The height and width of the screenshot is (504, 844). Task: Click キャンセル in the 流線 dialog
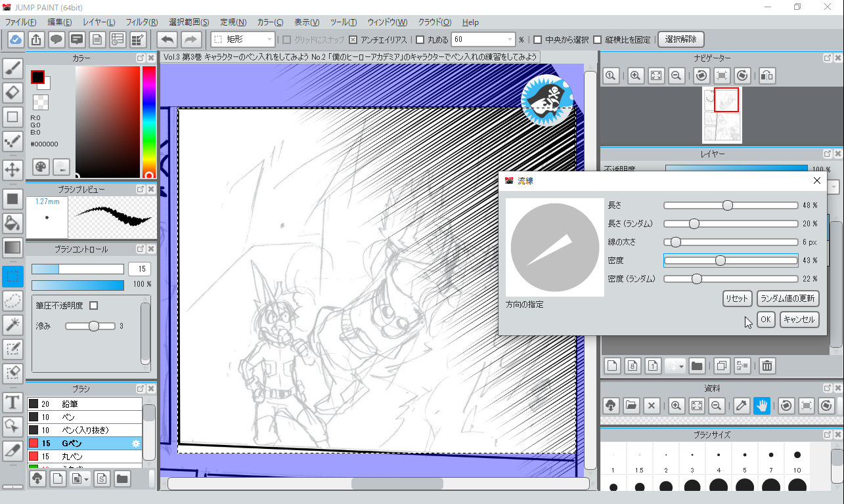click(799, 320)
